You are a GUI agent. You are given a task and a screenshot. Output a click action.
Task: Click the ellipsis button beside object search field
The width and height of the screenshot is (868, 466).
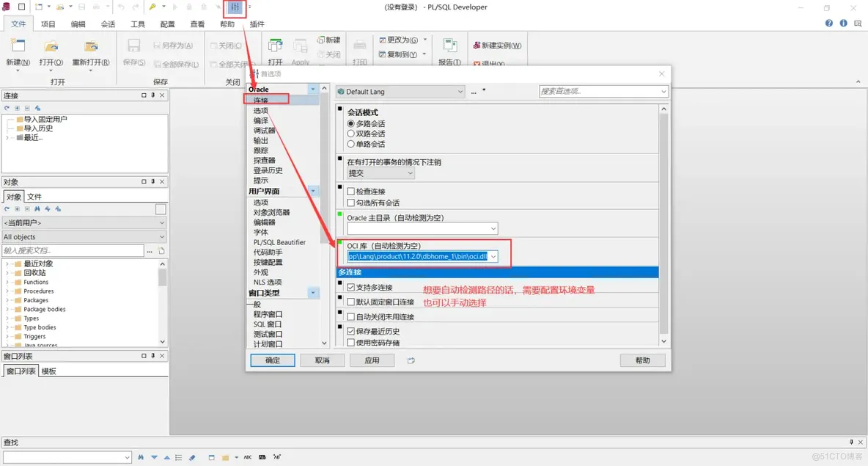tap(150, 251)
